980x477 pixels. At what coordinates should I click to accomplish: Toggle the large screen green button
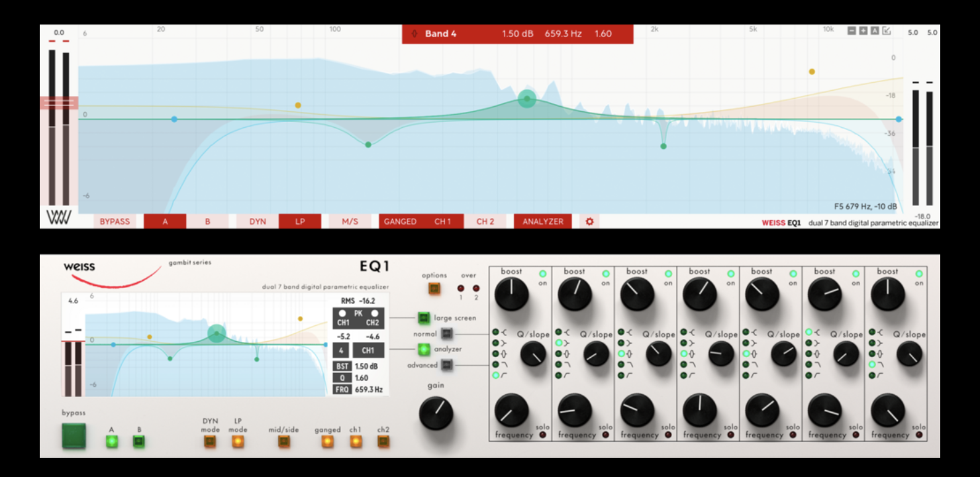click(424, 318)
